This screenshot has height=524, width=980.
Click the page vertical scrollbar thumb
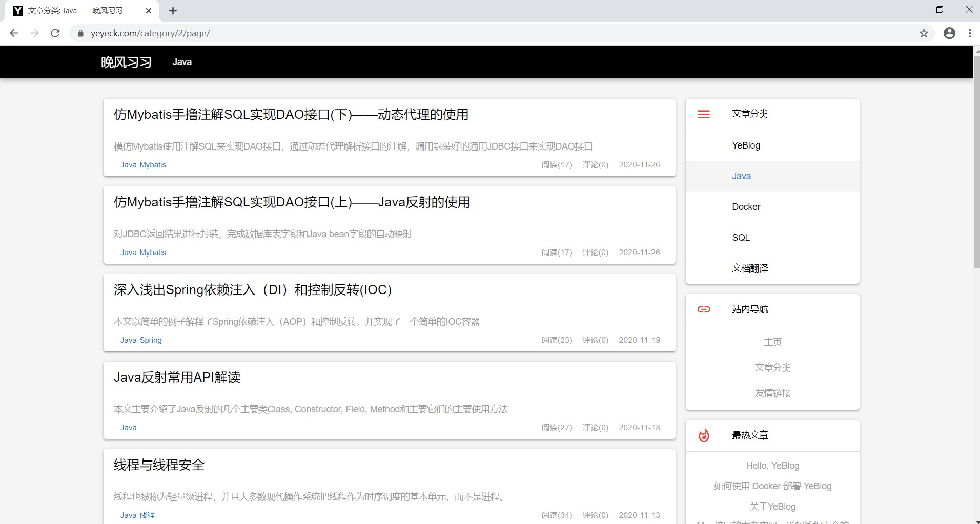tap(976, 161)
